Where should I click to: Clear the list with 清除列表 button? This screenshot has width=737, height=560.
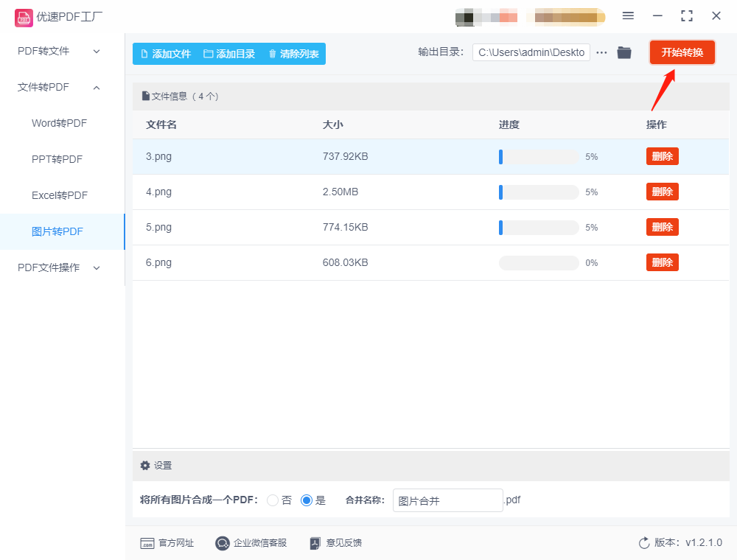[x=294, y=54]
